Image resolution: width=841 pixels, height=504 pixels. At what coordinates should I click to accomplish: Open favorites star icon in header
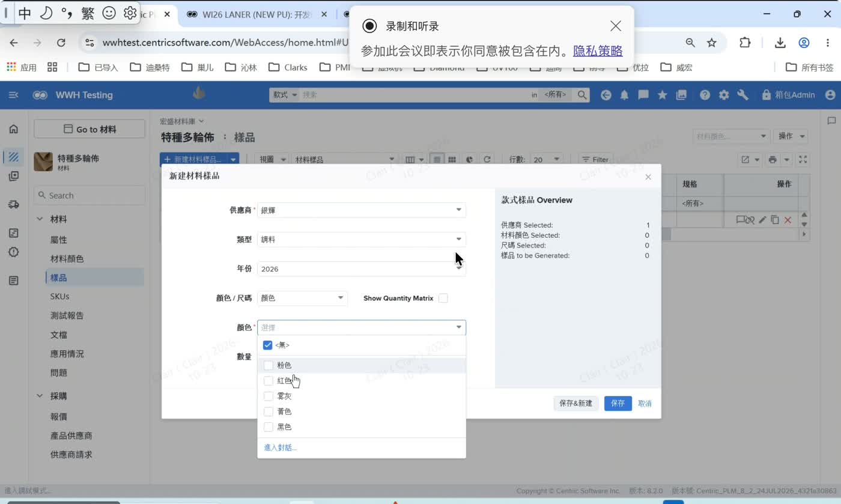pos(662,95)
